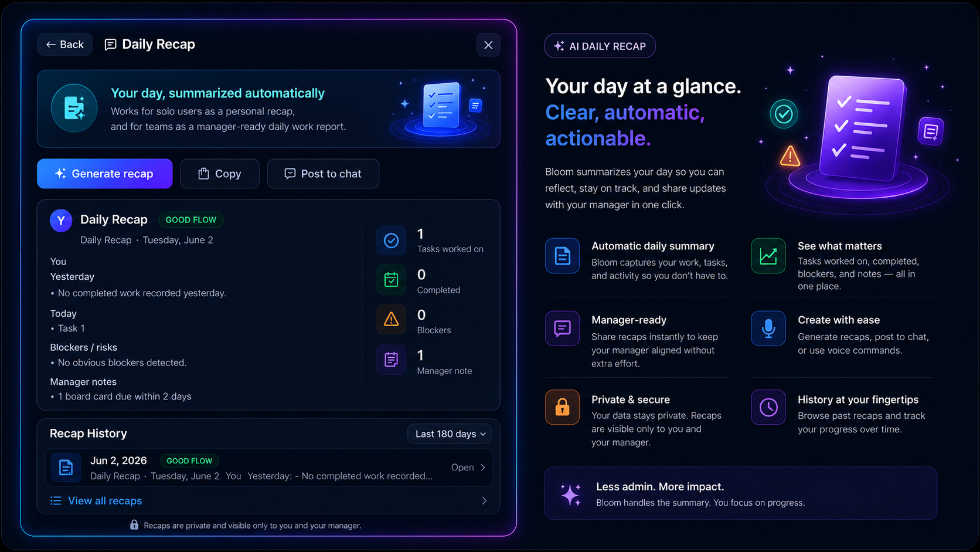Click the Manager-ready chat bubble icon
Screen dimensions: 980x552
point(563,329)
